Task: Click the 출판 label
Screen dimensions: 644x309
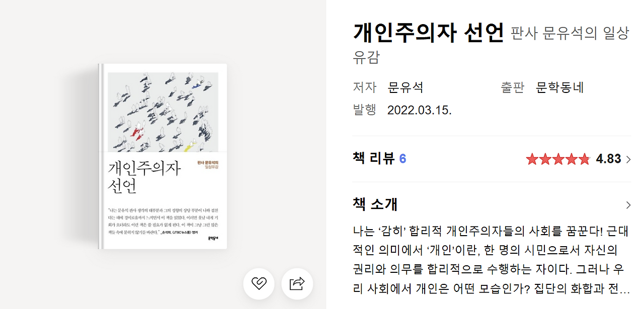Action: [512, 87]
